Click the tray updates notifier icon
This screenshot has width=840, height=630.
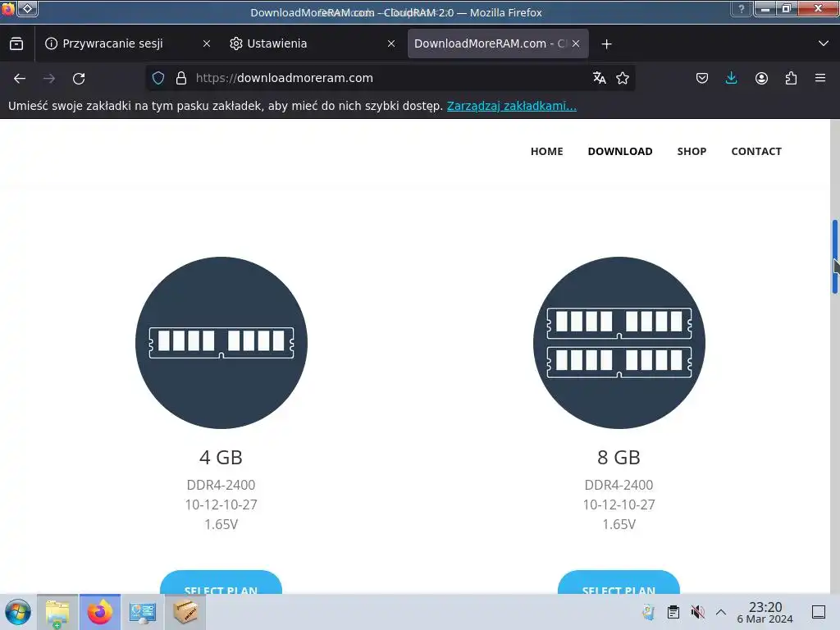click(x=649, y=612)
